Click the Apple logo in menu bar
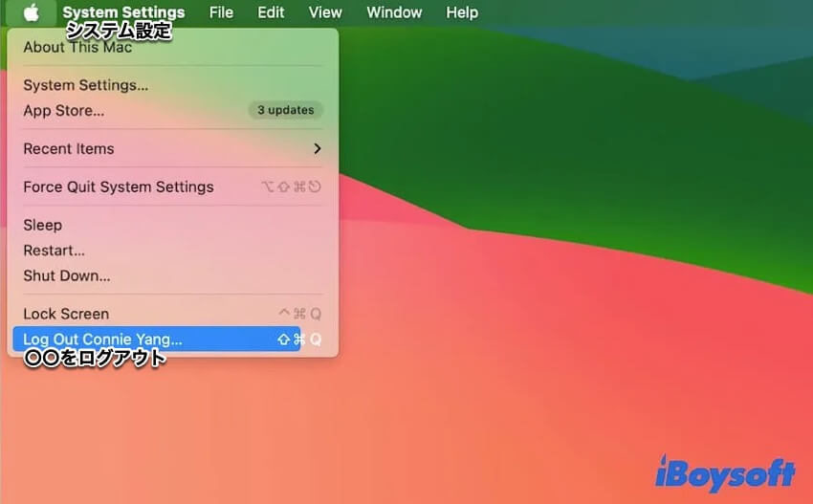The width and height of the screenshot is (813, 504). pos(32,12)
